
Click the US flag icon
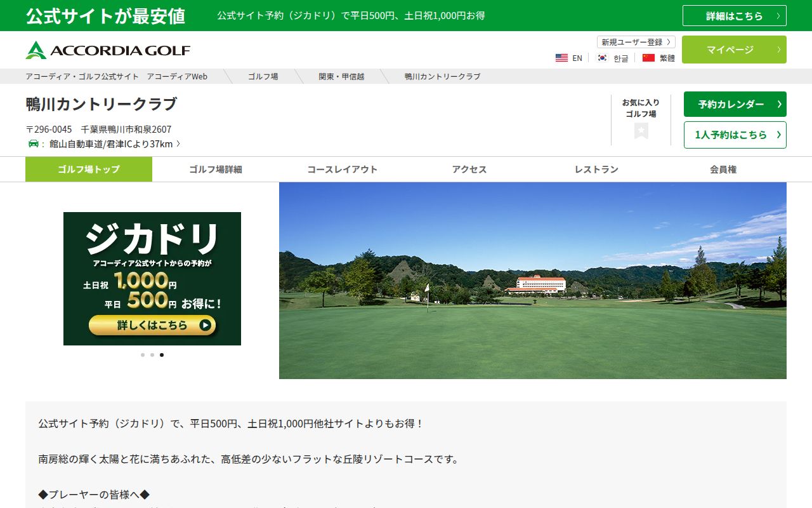[561, 58]
